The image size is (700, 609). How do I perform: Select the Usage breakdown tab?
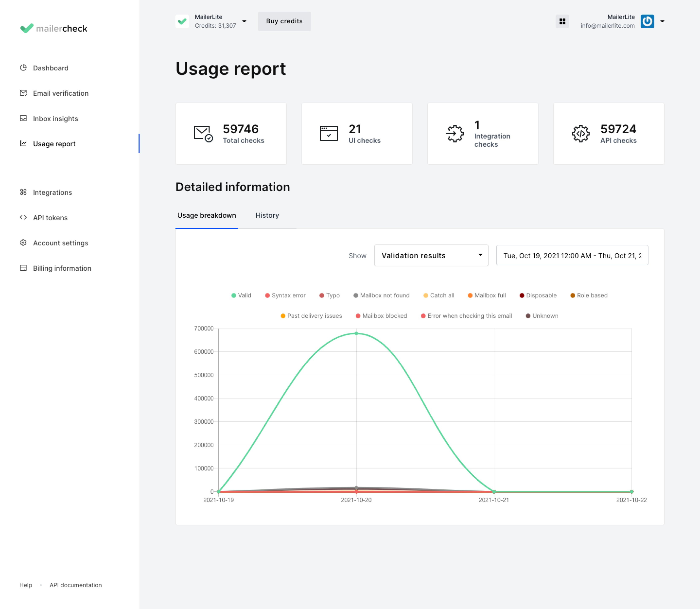point(207,215)
